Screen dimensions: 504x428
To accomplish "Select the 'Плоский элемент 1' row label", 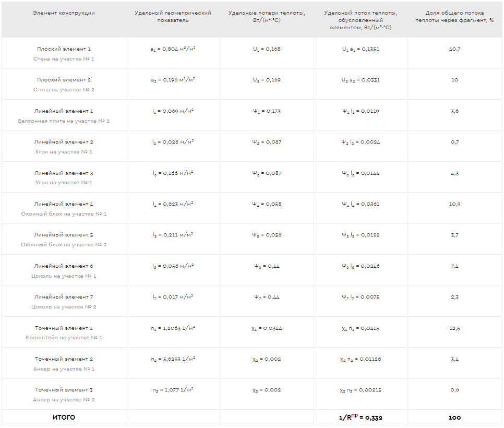I will pos(64,49).
